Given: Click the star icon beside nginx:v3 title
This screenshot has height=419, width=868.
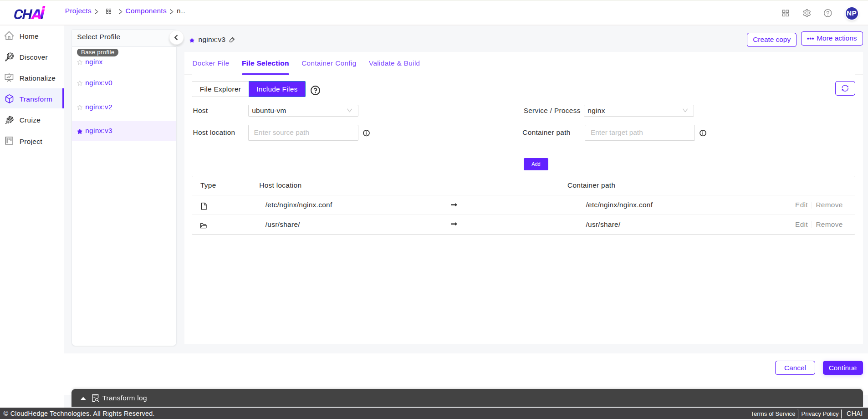Looking at the screenshot, I should point(192,40).
